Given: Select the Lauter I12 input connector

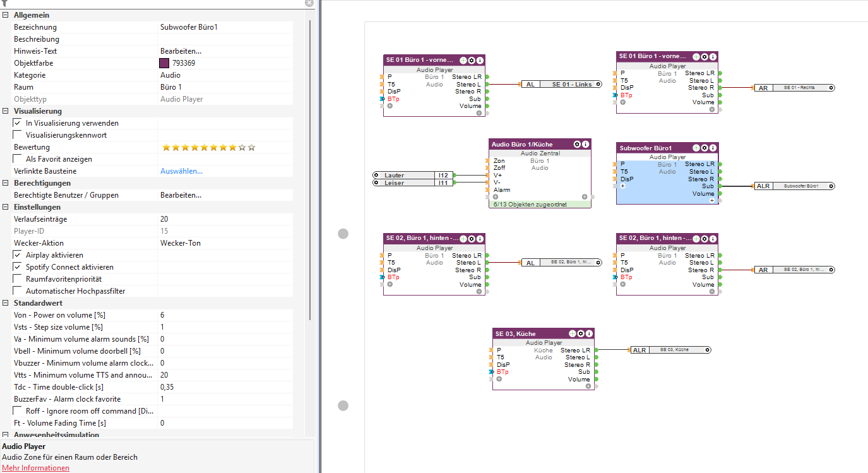Looking at the screenshot, I should (x=413, y=175).
